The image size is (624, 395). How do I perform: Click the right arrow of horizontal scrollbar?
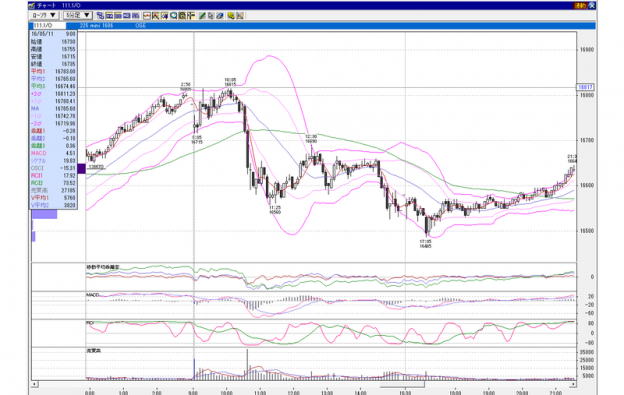click(573, 384)
